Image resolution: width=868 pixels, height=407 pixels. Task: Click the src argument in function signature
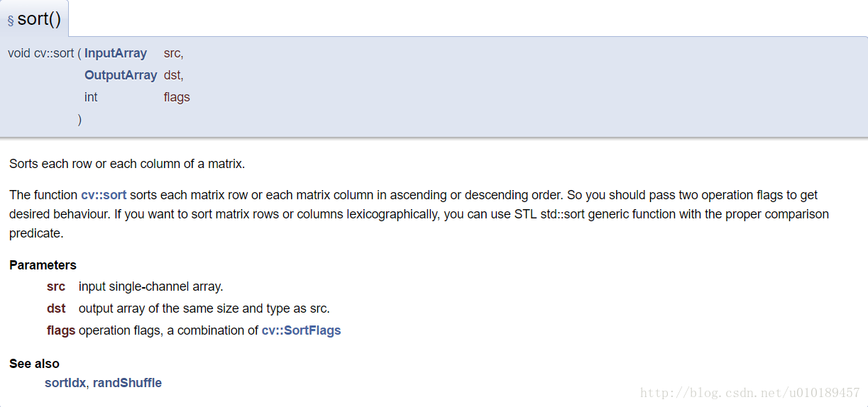[173, 53]
